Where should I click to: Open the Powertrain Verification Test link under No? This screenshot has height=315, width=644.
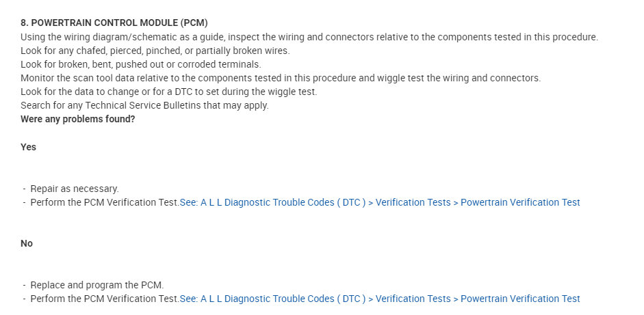point(520,299)
